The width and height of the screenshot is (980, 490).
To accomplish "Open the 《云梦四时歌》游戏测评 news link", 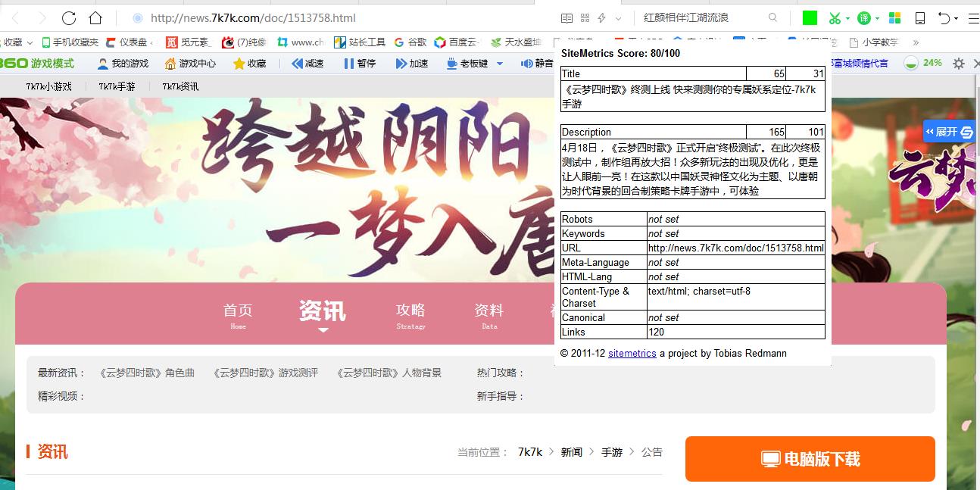I will (265, 373).
